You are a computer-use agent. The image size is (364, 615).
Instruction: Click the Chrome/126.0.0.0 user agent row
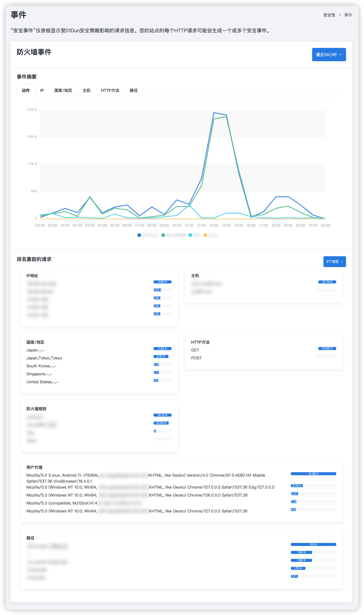tap(181, 495)
